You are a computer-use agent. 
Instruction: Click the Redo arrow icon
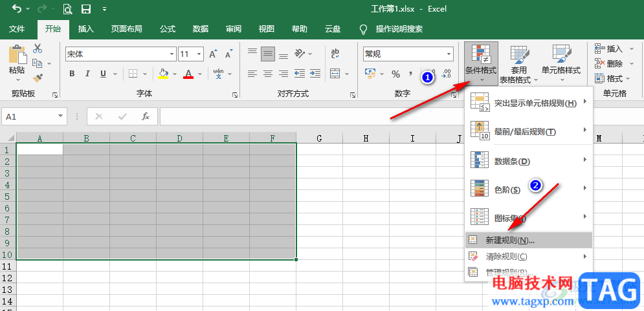click(x=42, y=8)
